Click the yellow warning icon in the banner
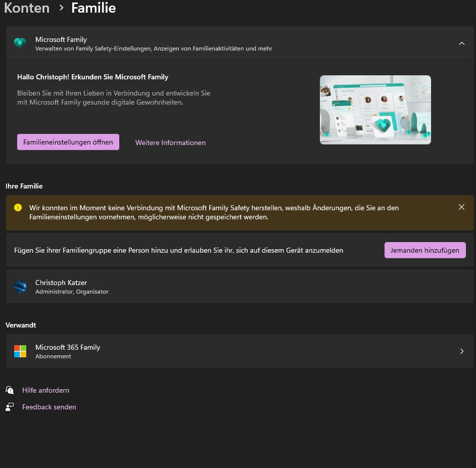The width and height of the screenshot is (476, 468). point(18,207)
